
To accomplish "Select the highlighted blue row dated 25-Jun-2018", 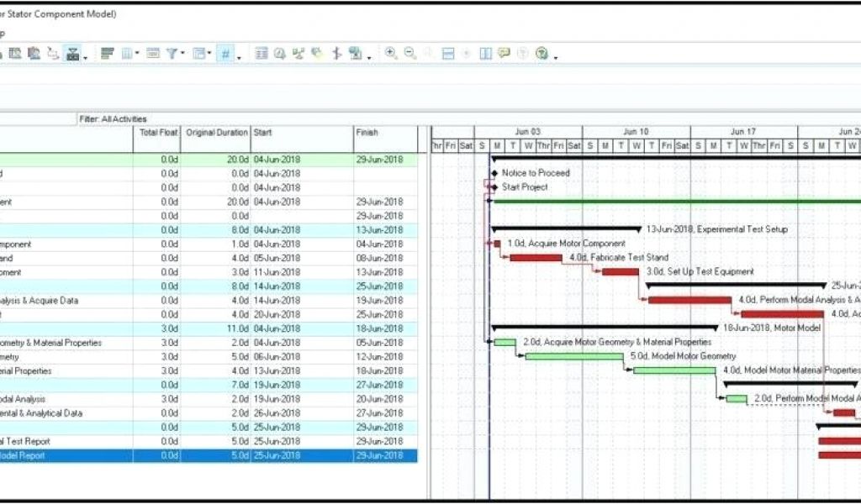I will 209,455.
